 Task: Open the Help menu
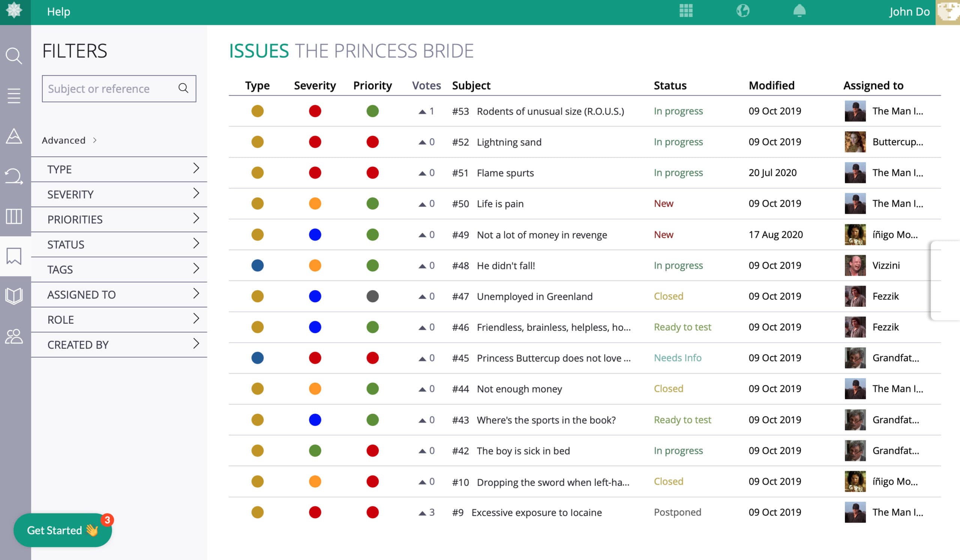(x=58, y=11)
